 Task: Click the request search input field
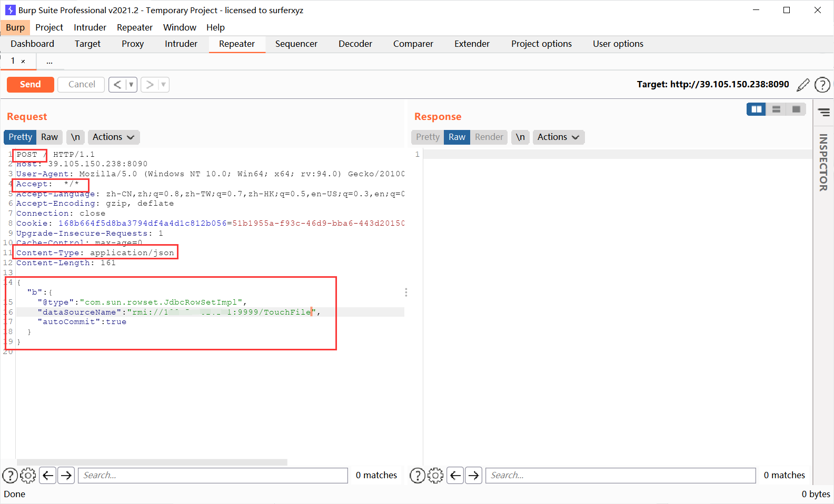pos(213,476)
